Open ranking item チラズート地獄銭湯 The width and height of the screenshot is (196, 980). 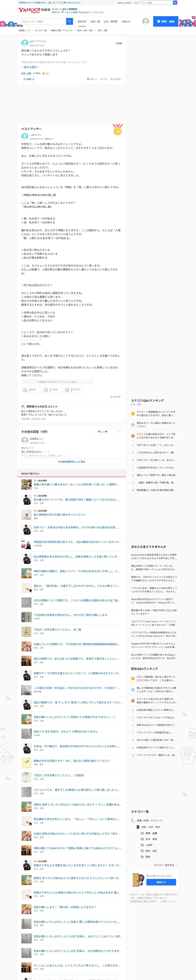[x=156, y=414]
